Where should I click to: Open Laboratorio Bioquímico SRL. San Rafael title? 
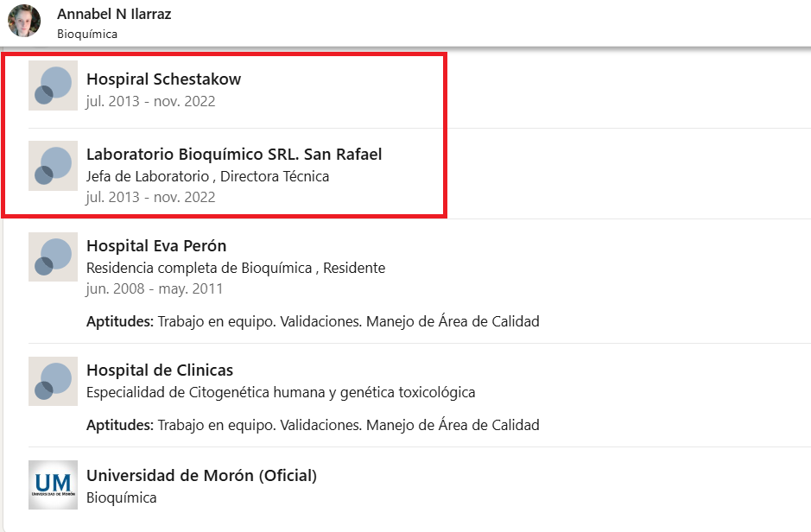[234, 155]
